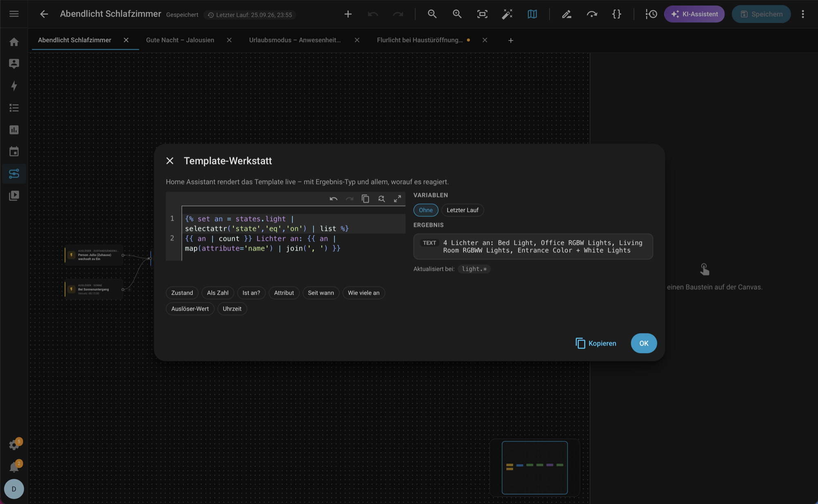Select the pencil edit icon in toolbar

click(566, 14)
